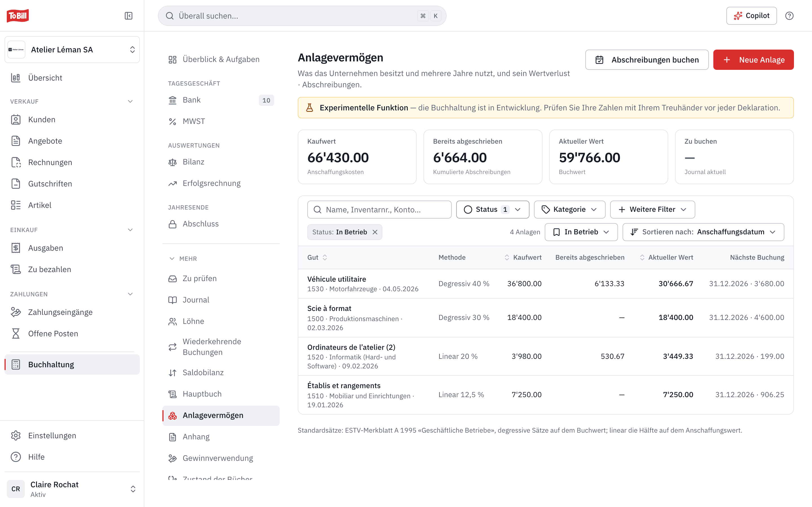Remove the 'Status: In Betrieb' filter chip
Viewport: 812px width, 507px height.
[x=375, y=232]
